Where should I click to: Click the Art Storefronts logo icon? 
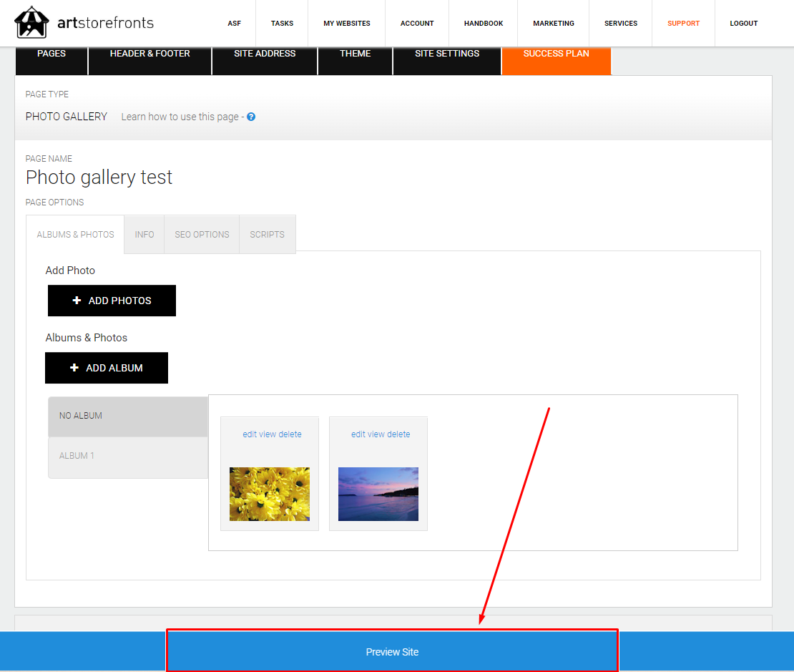tap(31, 22)
